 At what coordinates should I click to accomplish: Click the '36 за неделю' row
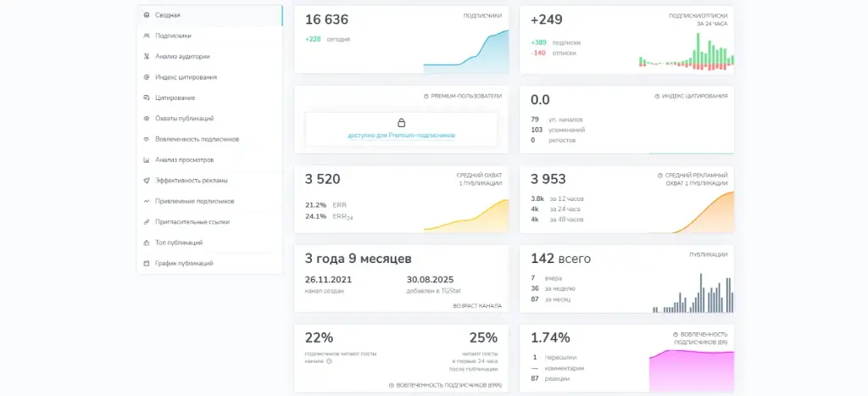[553, 288]
